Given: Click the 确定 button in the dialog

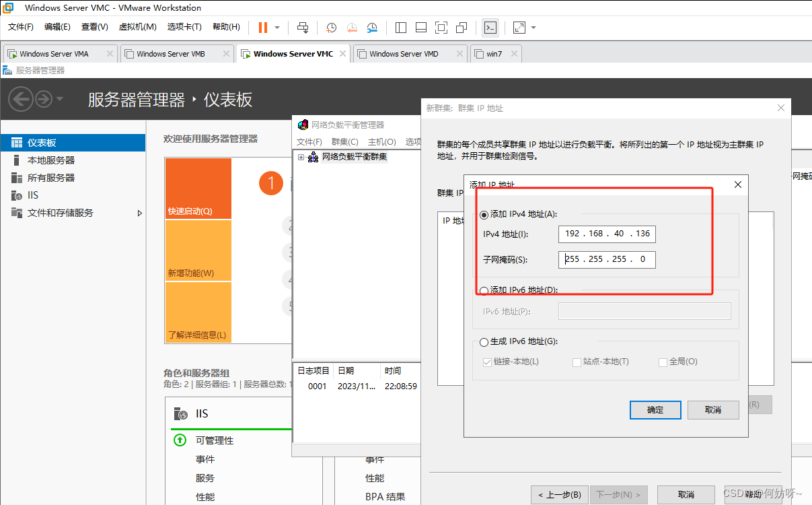Looking at the screenshot, I should (655, 410).
